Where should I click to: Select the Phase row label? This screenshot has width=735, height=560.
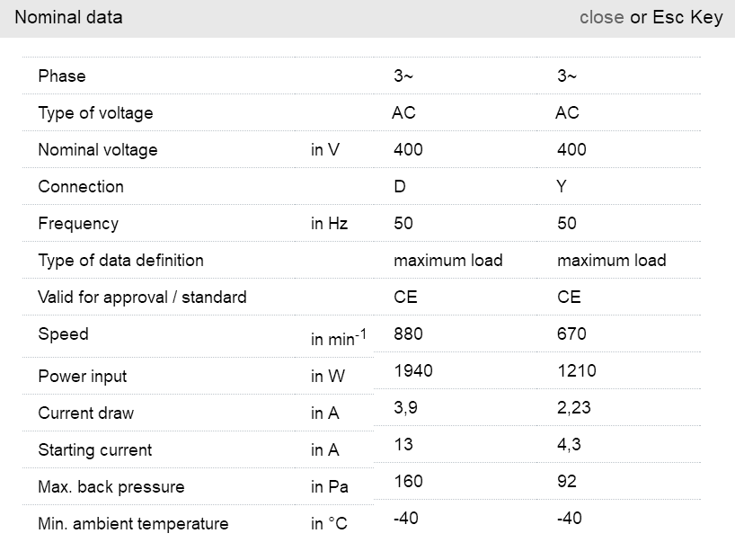tap(62, 76)
